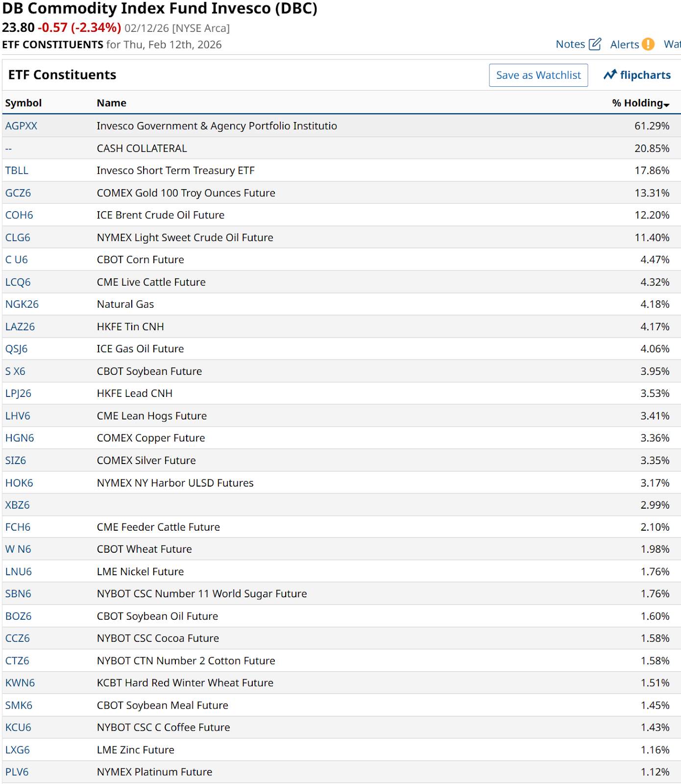Open the LHV6 lean hogs symbol
Viewport: 681px width, 784px height.
pos(18,416)
